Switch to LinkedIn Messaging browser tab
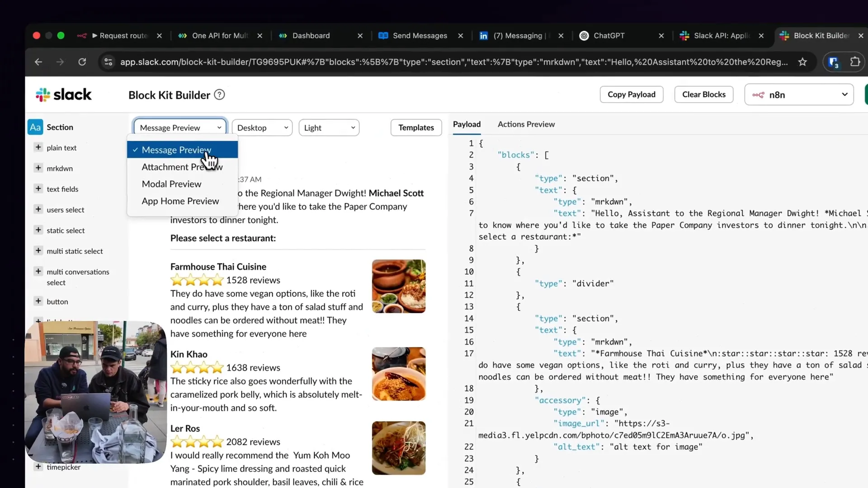Image resolution: width=868 pixels, height=488 pixels. tap(519, 36)
